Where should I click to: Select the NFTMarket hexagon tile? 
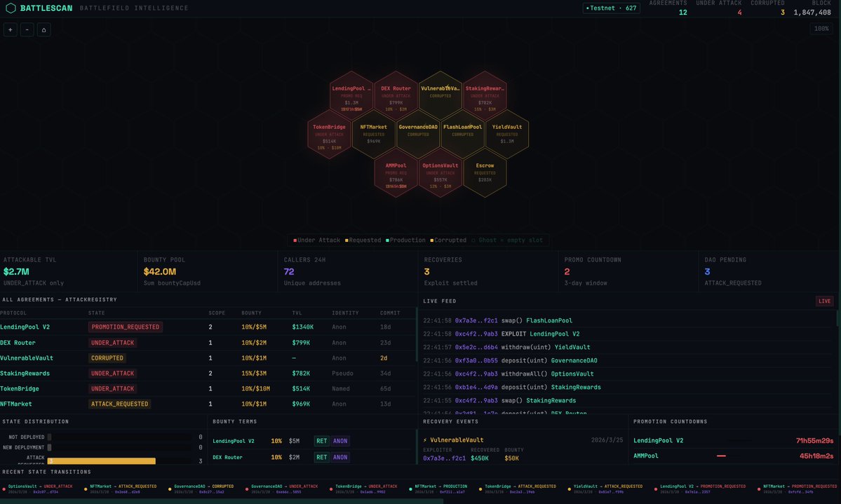374,134
